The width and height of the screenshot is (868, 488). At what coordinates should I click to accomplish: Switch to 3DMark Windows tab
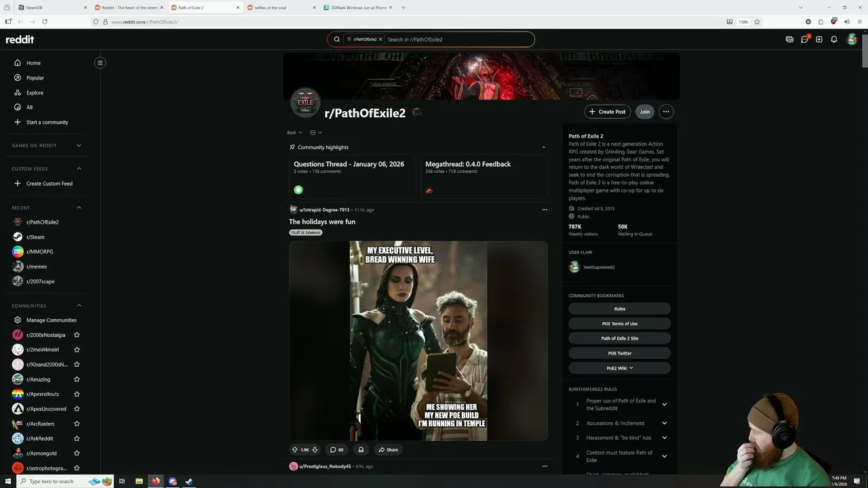358,7
